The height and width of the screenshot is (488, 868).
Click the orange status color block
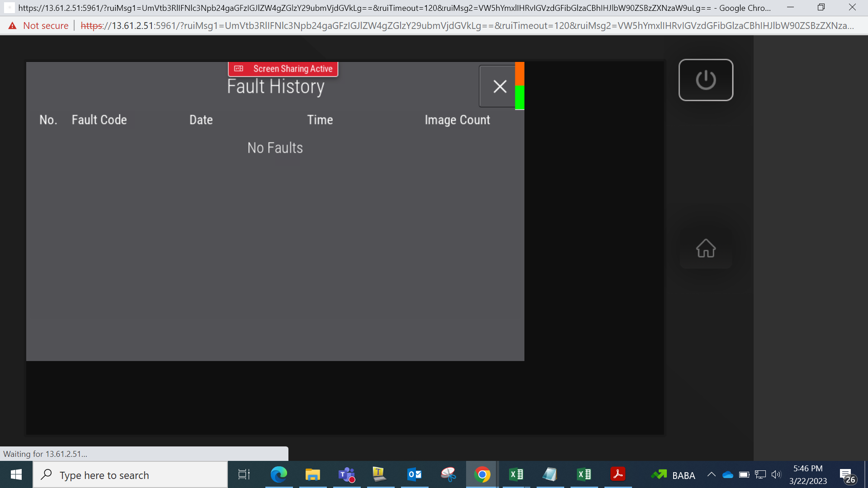pos(520,74)
